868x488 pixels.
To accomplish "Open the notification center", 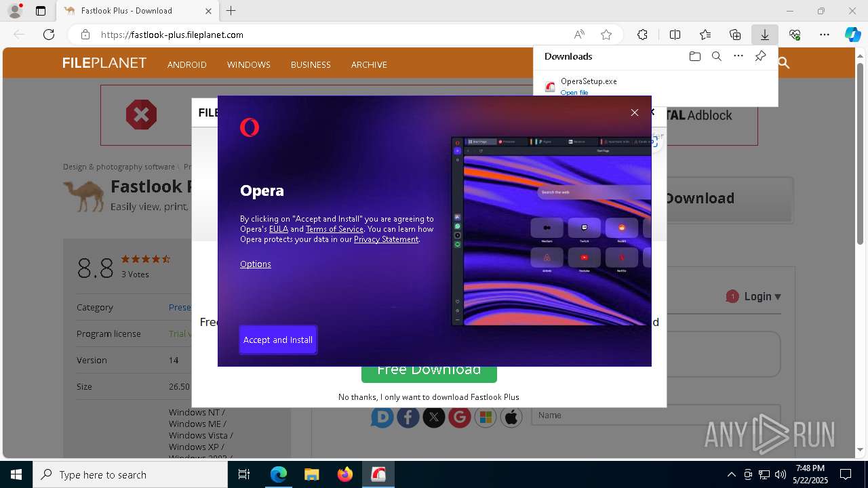I will [846, 474].
